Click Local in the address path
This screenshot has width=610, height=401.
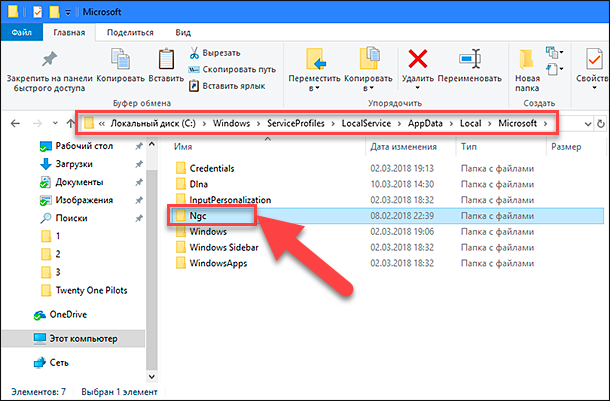point(470,123)
